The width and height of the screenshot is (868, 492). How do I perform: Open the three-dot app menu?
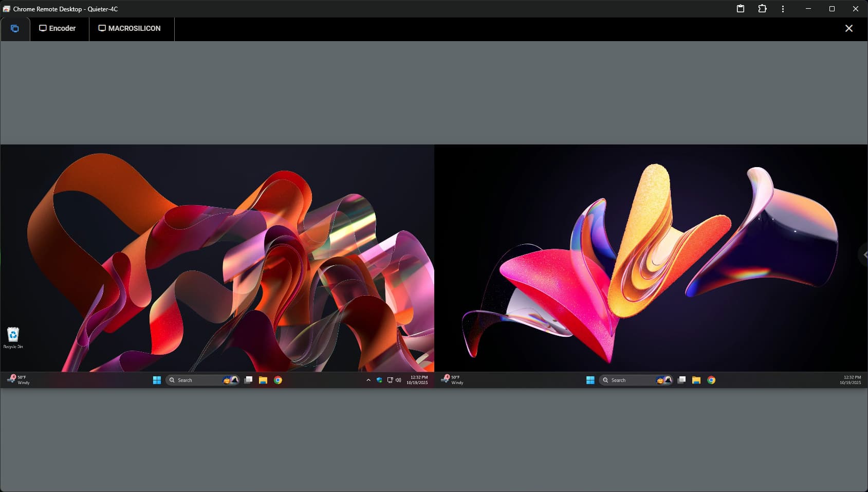coord(783,9)
